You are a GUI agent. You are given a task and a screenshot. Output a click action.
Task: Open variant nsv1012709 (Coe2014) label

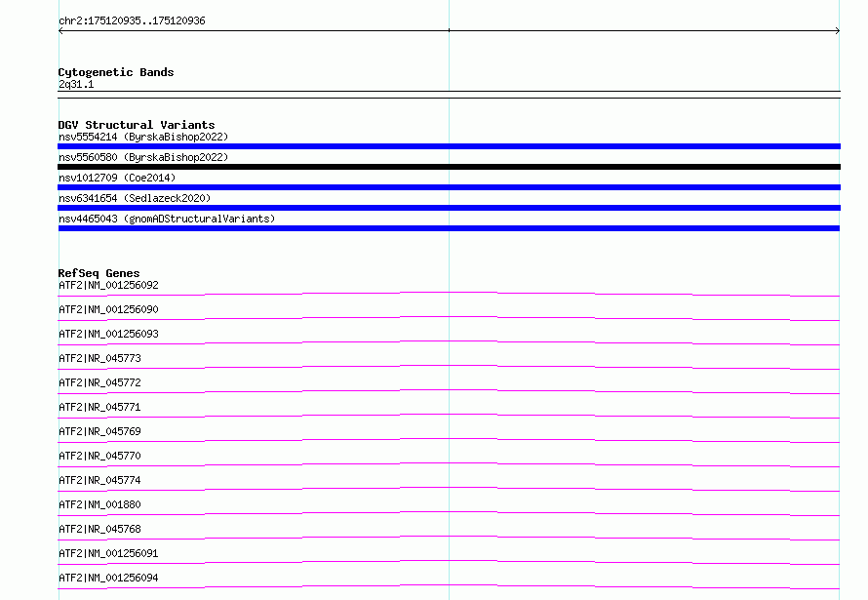pos(117,178)
